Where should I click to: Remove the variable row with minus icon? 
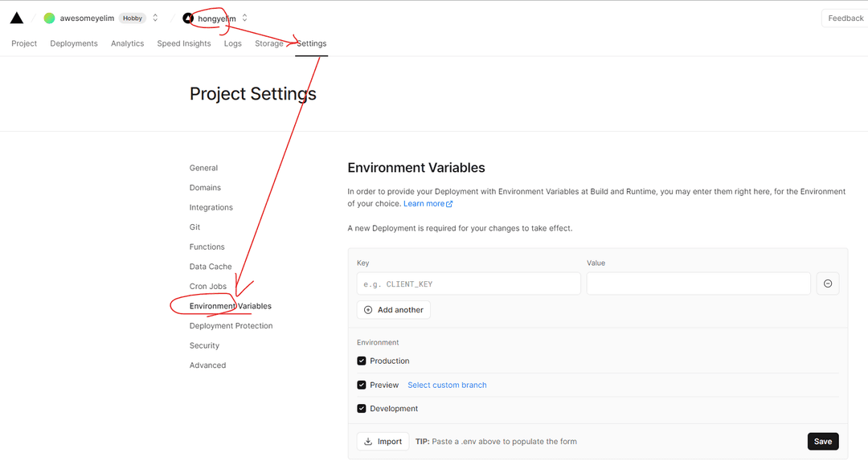point(828,283)
